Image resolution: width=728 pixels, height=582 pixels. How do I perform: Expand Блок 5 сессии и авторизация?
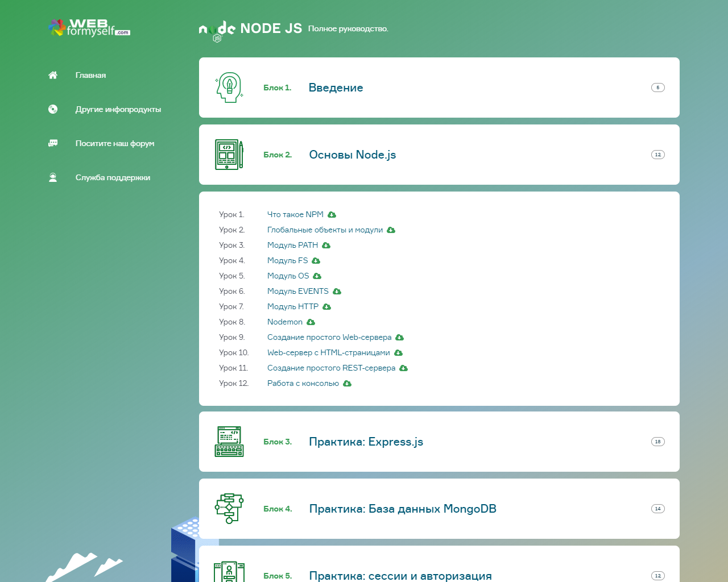point(439,564)
